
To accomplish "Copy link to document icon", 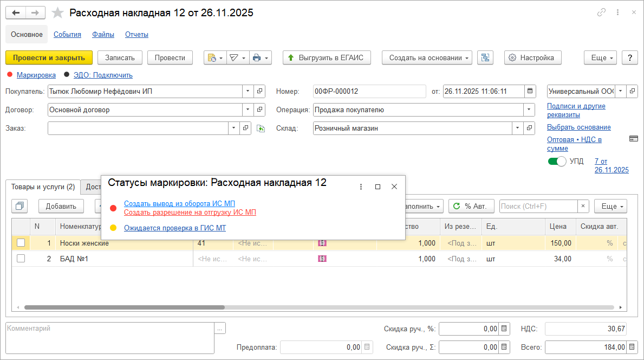I will (601, 12).
